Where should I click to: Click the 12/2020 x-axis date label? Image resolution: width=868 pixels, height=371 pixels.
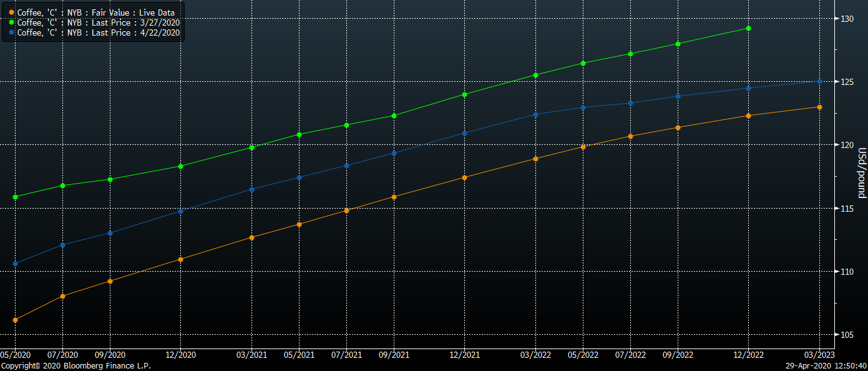point(180,355)
